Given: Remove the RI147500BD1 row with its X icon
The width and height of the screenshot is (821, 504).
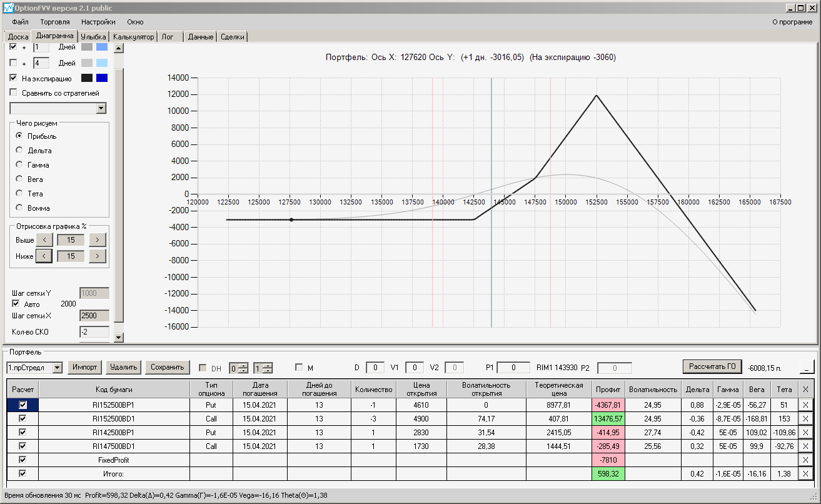Looking at the screenshot, I should pos(805,446).
